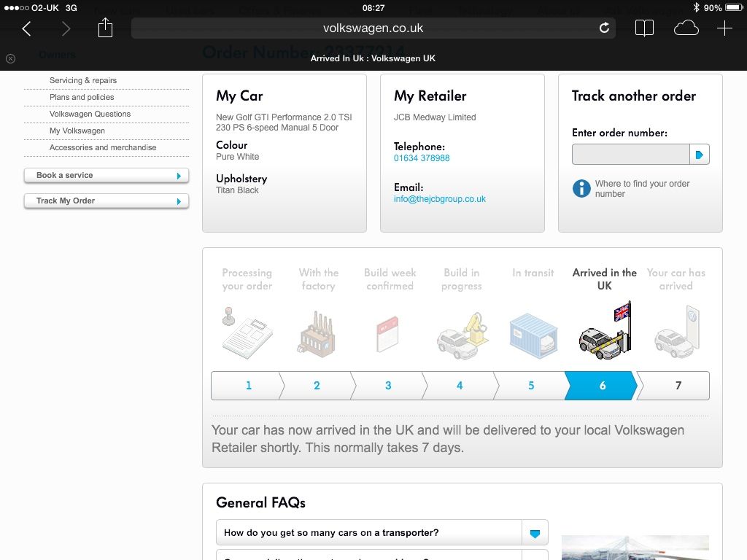
Task: Click the 'Processing your order' stage label
Action: [247, 279]
